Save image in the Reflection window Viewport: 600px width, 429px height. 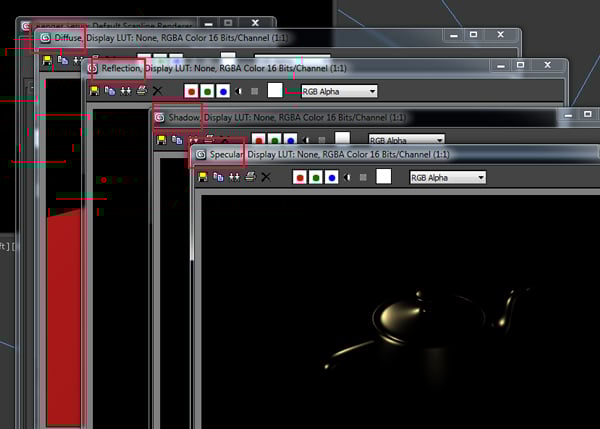point(94,91)
